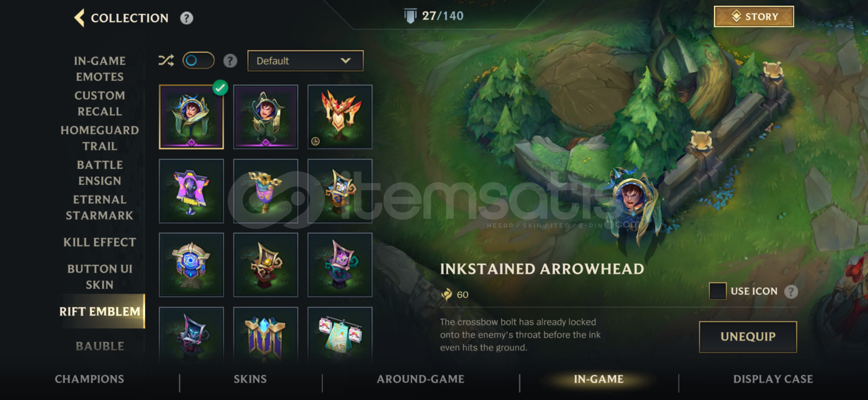The height and width of the screenshot is (400, 868).
Task: Unequip the Inkstained Arrowhead emblem
Action: 748,337
